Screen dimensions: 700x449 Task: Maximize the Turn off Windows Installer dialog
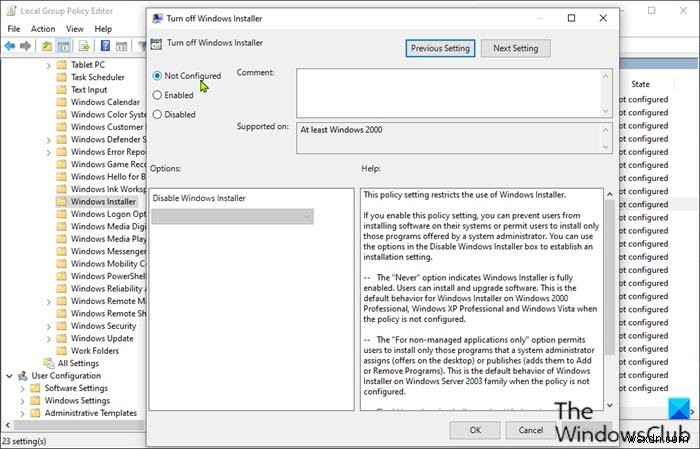click(x=571, y=18)
